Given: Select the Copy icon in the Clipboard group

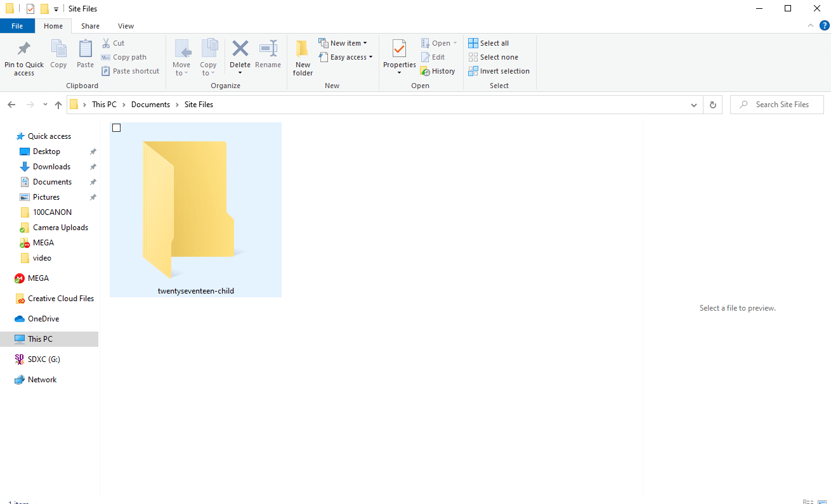Looking at the screenshot, I should 58,56.
